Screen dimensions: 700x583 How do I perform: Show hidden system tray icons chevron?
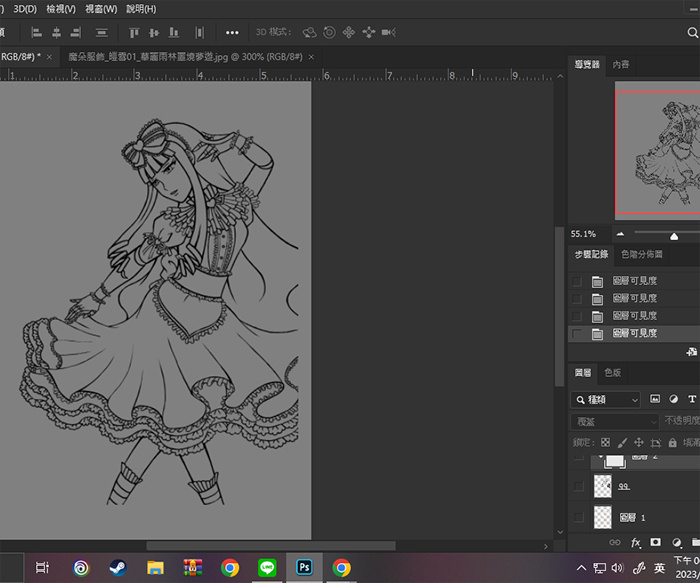click(581, 568)
